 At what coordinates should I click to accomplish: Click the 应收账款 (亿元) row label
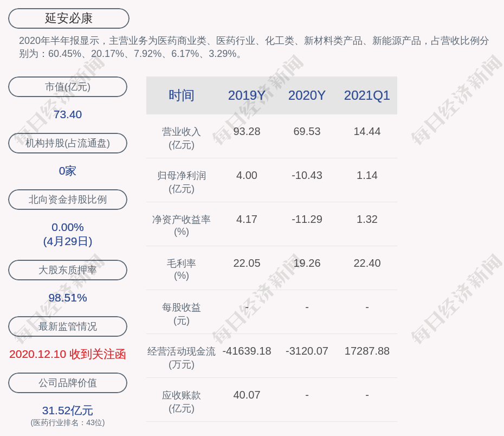pyautogui.click(x=182, y=402)
